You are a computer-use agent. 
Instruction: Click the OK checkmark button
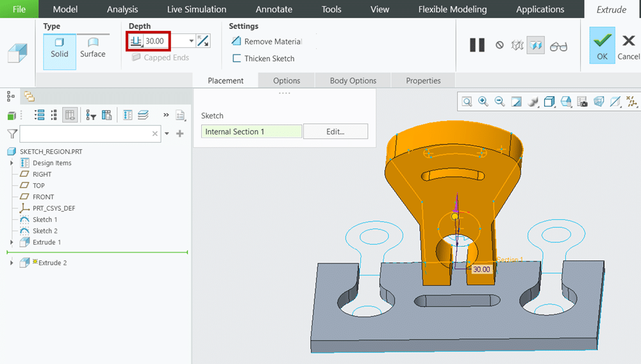pos(602,45)
